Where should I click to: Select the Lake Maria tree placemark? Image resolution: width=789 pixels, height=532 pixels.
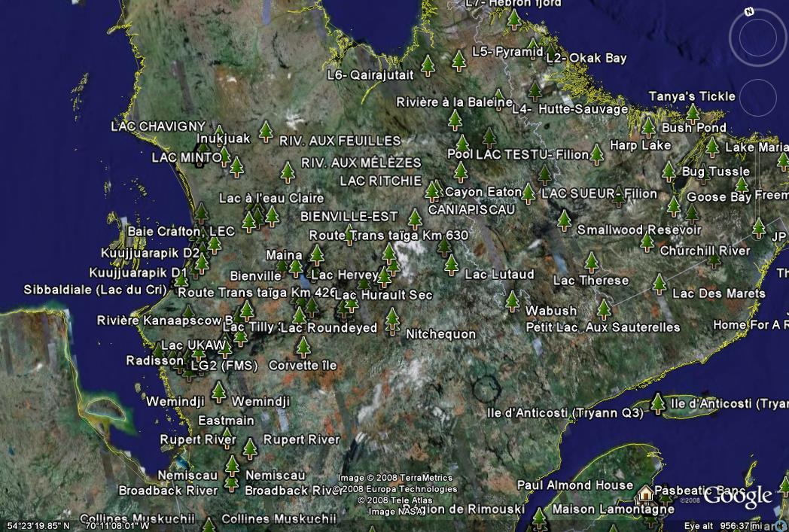click(x=711, y=147)
